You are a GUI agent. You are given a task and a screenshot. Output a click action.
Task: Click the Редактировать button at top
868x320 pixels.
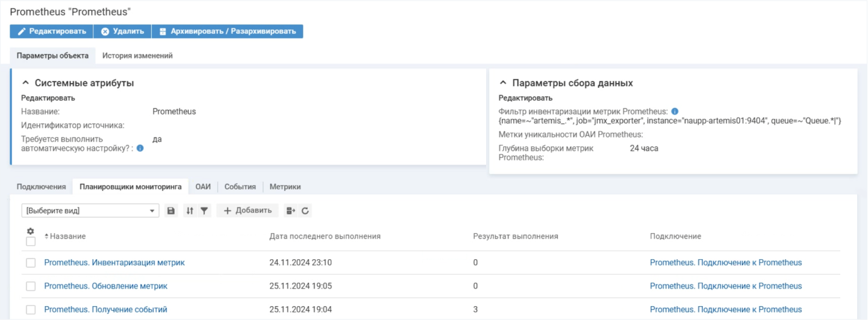(x=51, y=31)
